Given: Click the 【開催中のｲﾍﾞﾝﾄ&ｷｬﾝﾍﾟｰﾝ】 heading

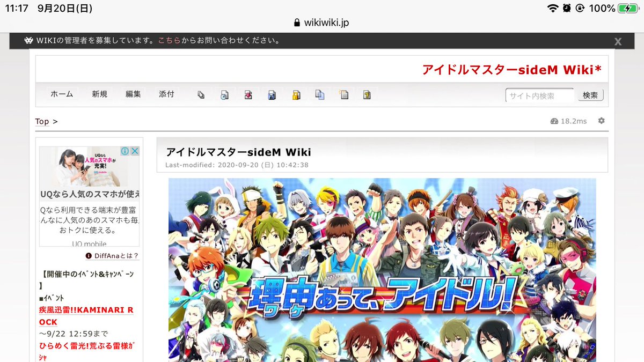Looking at the screenshot, I should (x=86, y=280).
